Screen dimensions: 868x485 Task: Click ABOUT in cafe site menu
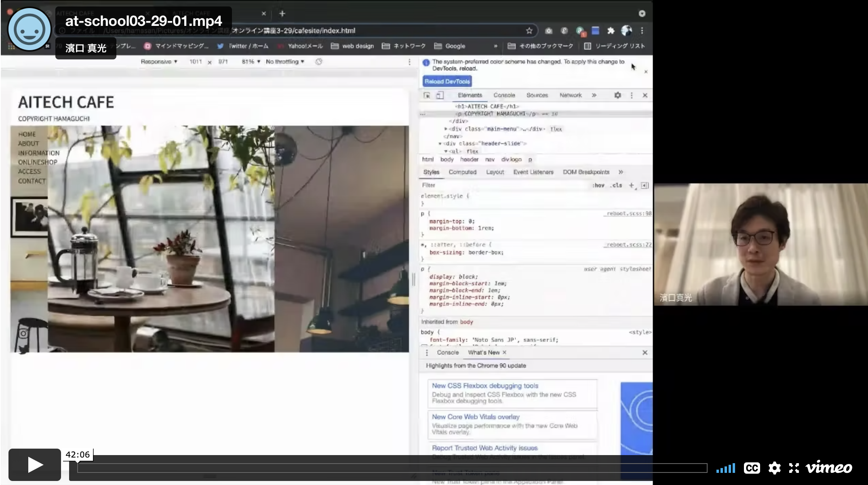pyautogui.click(x=28, y=143)
